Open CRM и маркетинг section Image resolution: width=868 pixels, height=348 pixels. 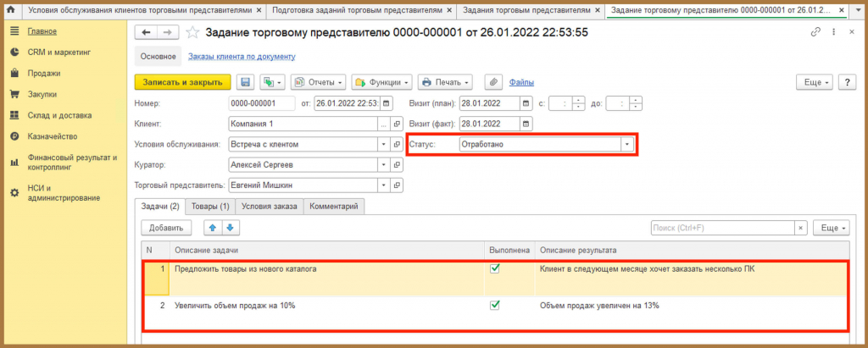59,52
